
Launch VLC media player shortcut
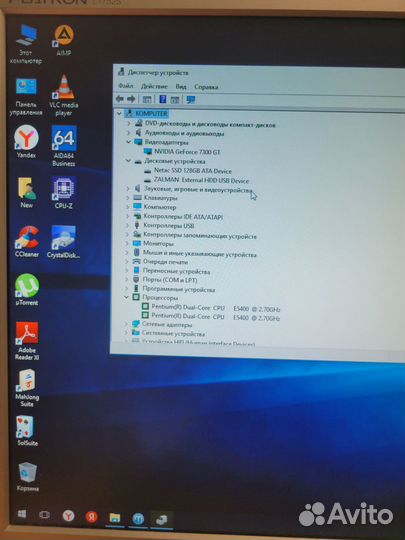64,95
